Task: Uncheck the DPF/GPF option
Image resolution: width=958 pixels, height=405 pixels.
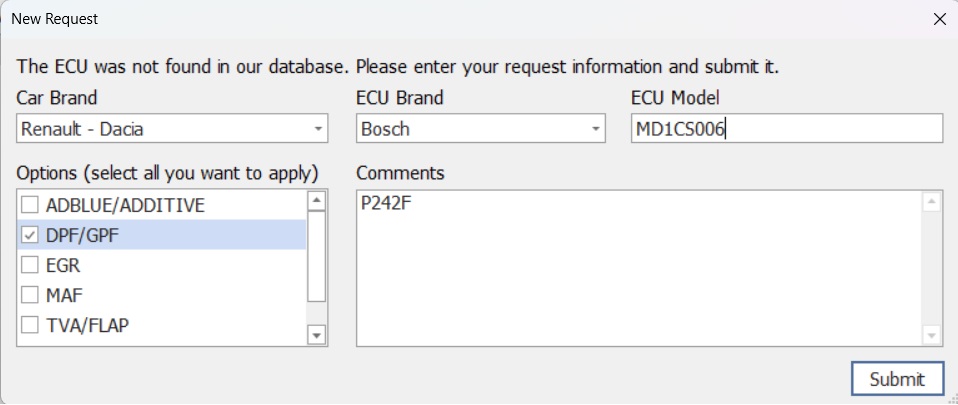Action: tap(30, 236)
